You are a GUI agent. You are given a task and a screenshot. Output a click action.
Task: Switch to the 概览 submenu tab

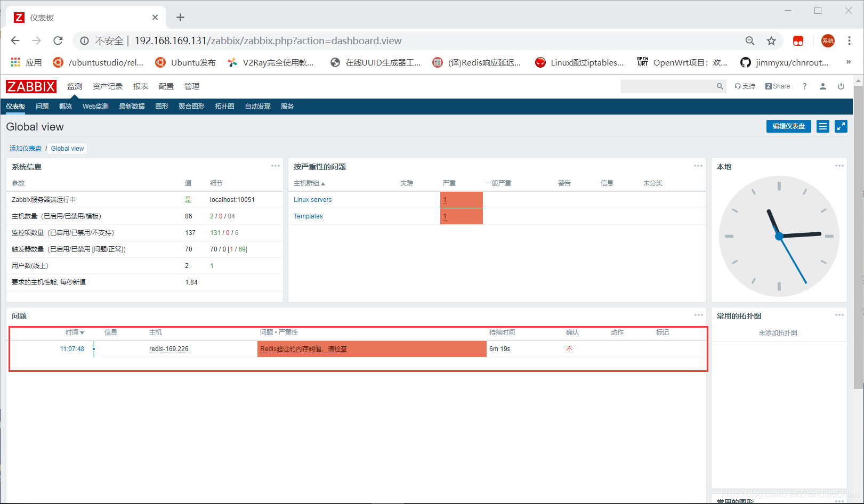coord(66,107)
